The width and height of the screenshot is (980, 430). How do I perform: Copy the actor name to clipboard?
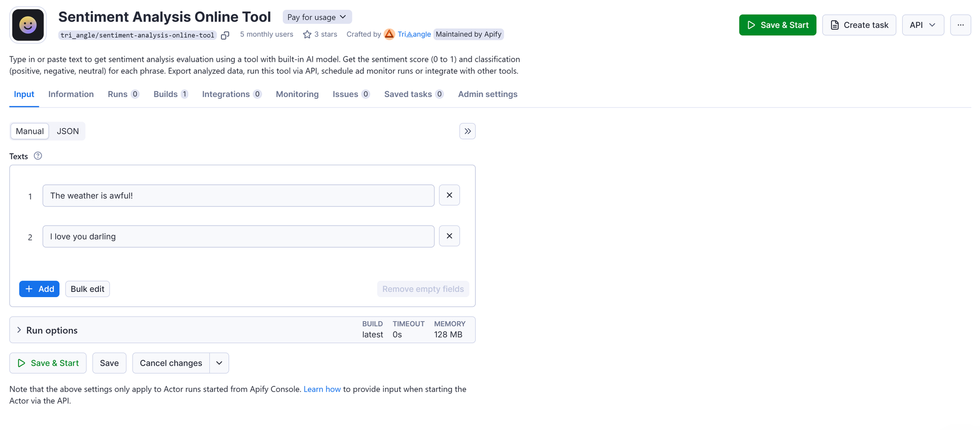coord(225,35)
